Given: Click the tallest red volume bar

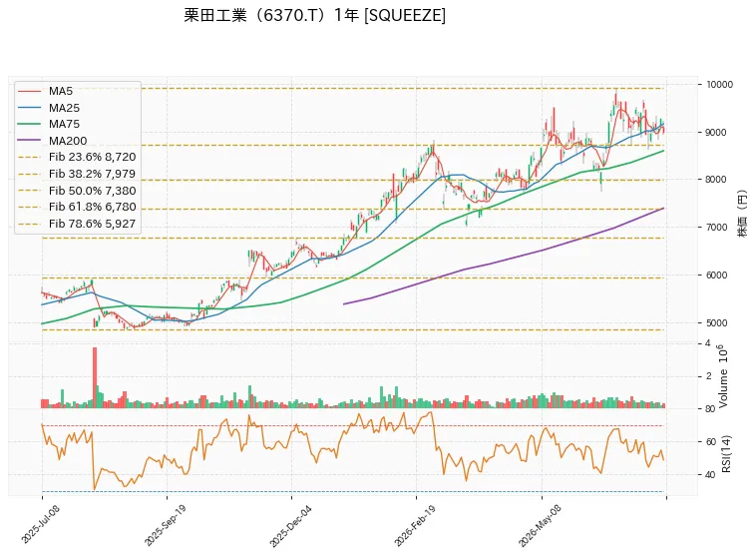Looking at the screenshot, I should (95, 377).
